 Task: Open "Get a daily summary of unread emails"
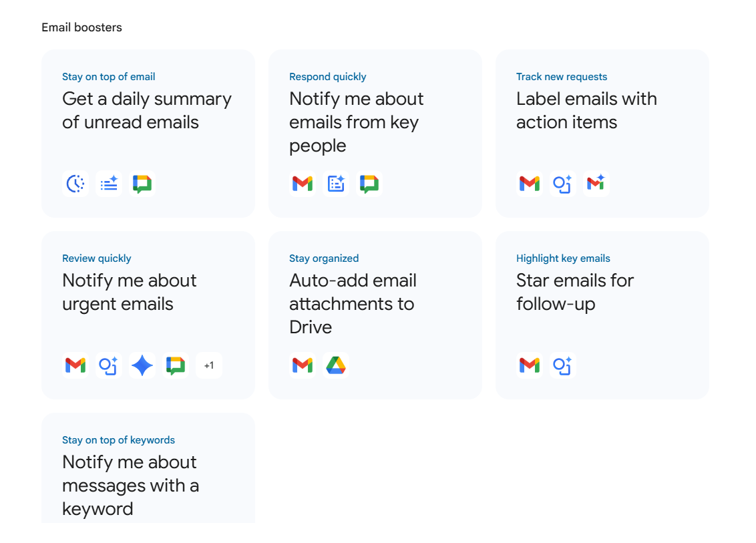pos(146,110)
